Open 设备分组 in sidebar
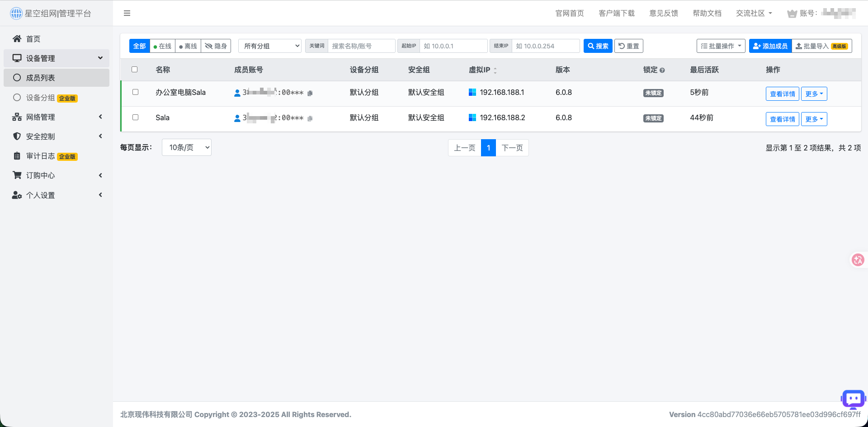This screenshot has width=868, height=427. (57, 98)
